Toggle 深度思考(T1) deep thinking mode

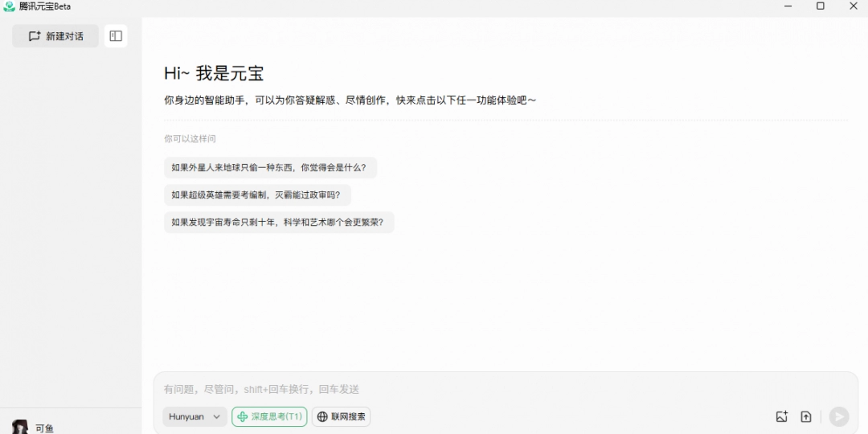tap(269, 417)
